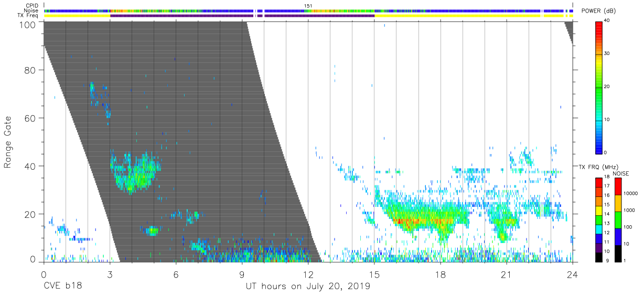Image resolution: width=644 pixels, height=297 pixels.
Task: Click the 40 tick on Range Gate axis
Action: pos(30,166)
